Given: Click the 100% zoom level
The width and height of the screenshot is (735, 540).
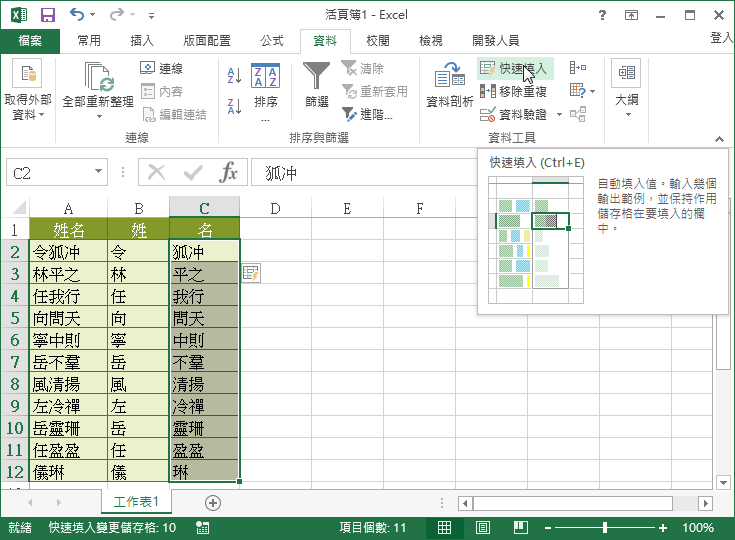Looking at the screenshot, I should pos(698,528).
